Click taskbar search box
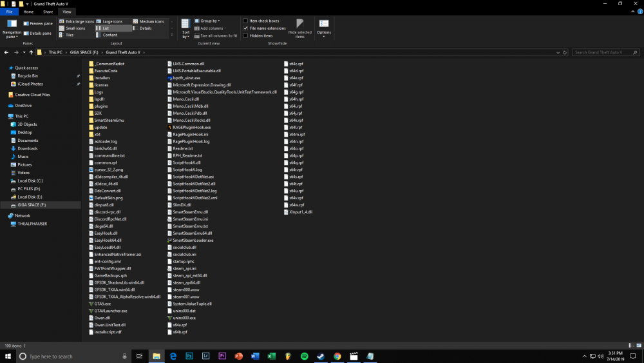This screenshot has width=644, height=363. 73,357
